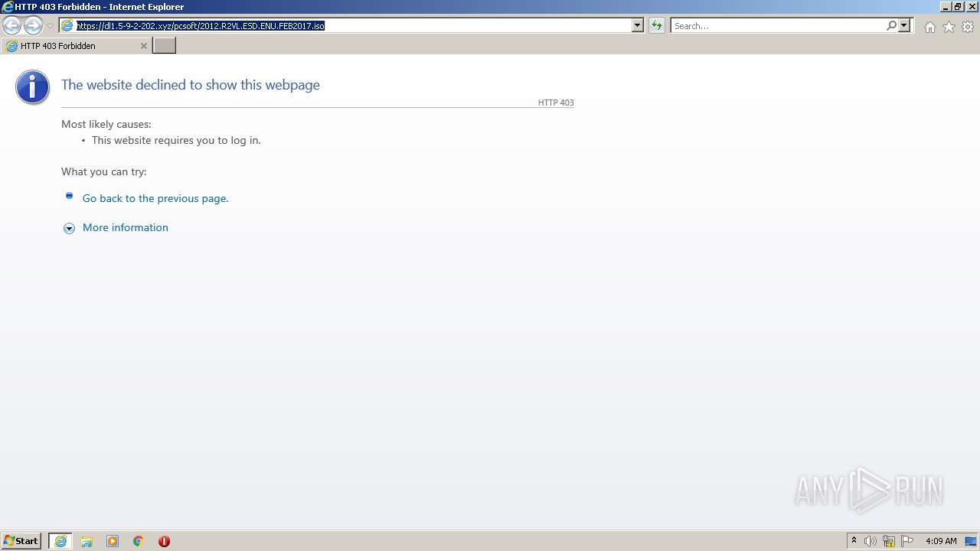Viewport: 980px width, 551px height.
Task: Click the red Opera taskbar icon
Action: pos(164,541)
